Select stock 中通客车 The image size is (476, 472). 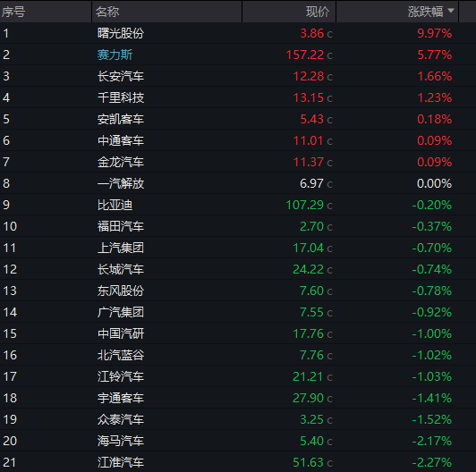click(121, 140)
